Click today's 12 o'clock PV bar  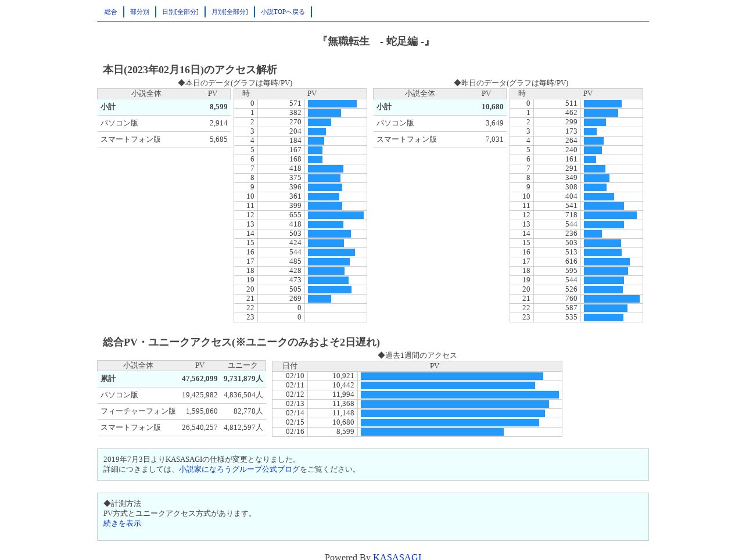(x=336, y=215)
